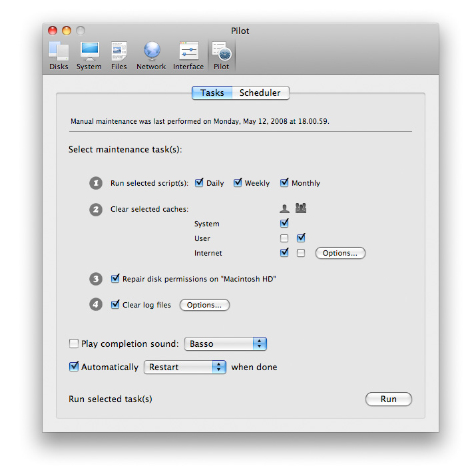The width and height of the screenshot is (476, 466).
Task: Enable Play completion sound checkbox
Action: (74, 344)
